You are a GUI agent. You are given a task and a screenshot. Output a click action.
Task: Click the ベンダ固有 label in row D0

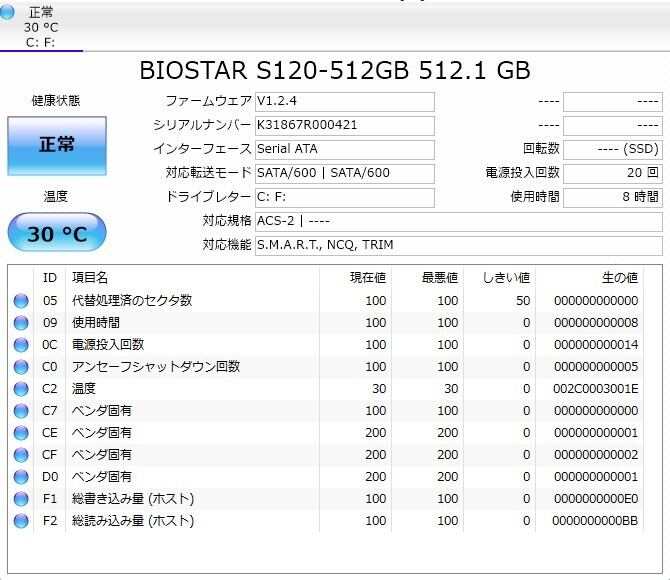point(102,477)
